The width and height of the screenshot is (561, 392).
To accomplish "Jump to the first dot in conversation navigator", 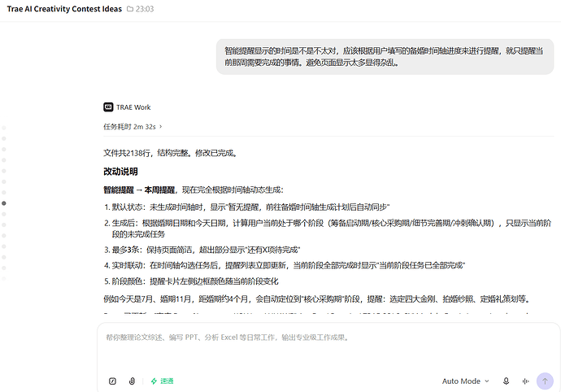I will (x=4, y=128).
